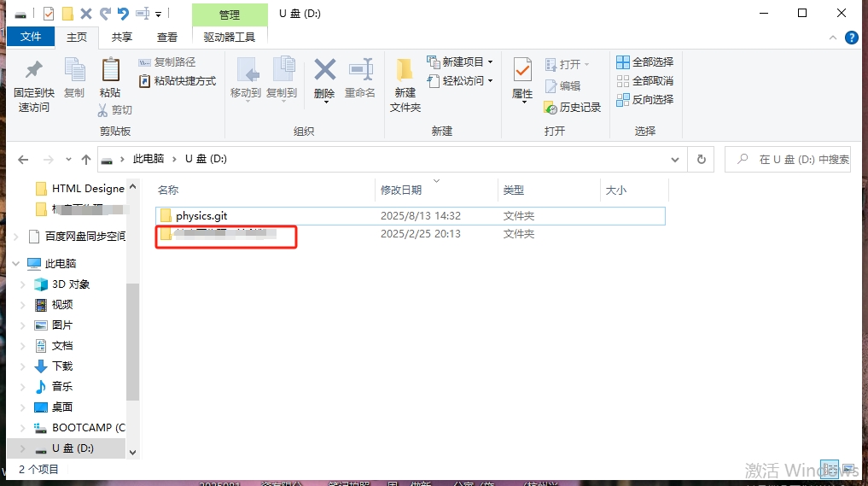Click 反向选择 invert selection

click(x=645, y=100)
